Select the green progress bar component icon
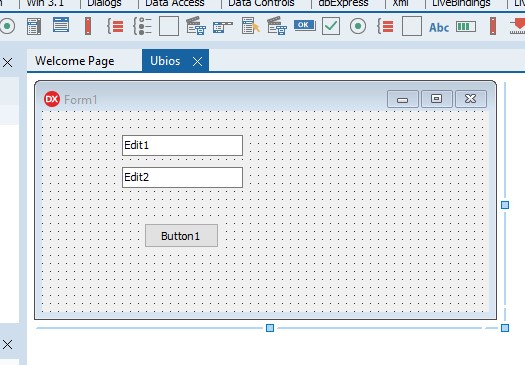This screenshot has height=365, width=525. [x=466, y=26]
